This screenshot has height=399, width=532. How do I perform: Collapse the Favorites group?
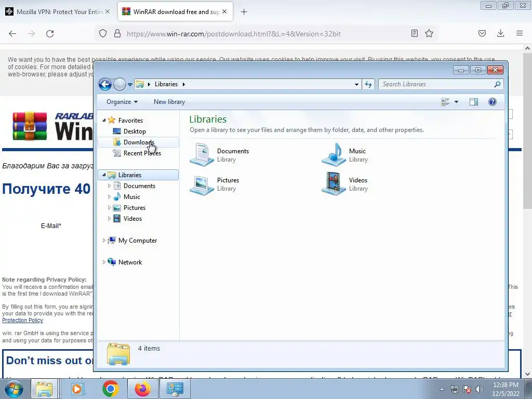click(104, 120)
